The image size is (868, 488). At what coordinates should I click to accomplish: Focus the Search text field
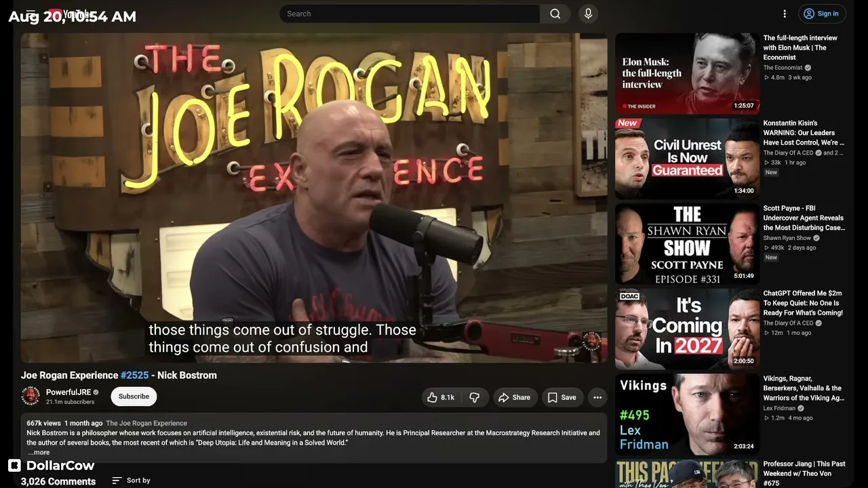point(410,14)
